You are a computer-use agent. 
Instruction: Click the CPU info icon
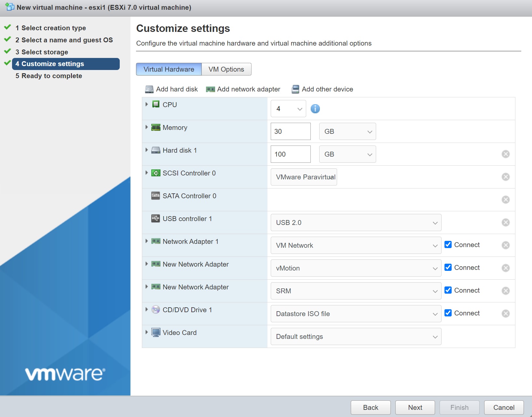tap(315, 109)
